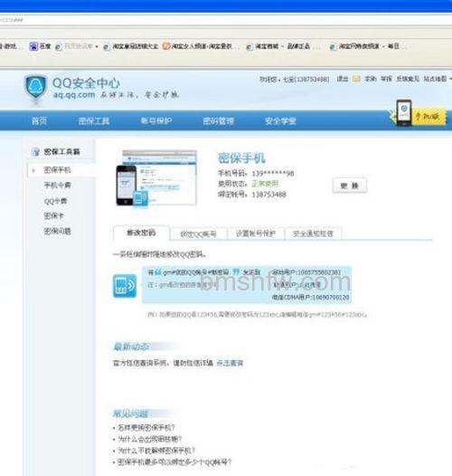
Task: Click the arrow marker beside 密保手机 in sidebar
Action: [x=33, y=170]
